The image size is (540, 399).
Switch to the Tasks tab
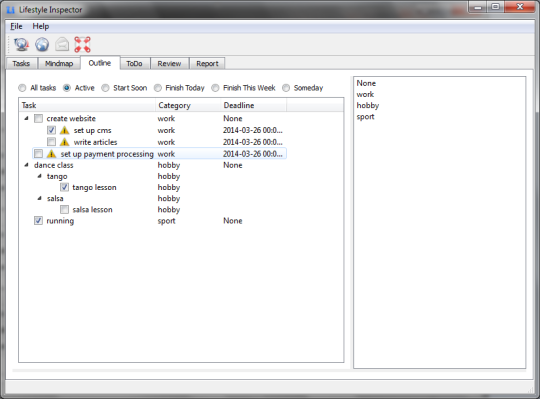point(21,63)
